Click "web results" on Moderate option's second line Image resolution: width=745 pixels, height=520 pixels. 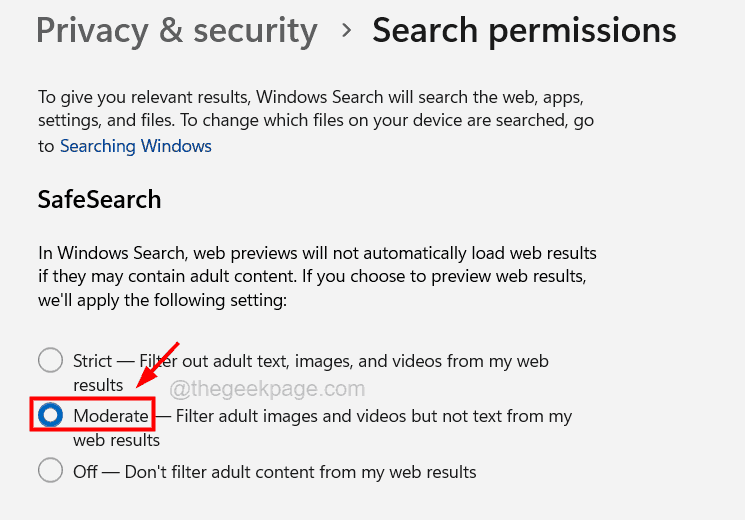(116, 439)
